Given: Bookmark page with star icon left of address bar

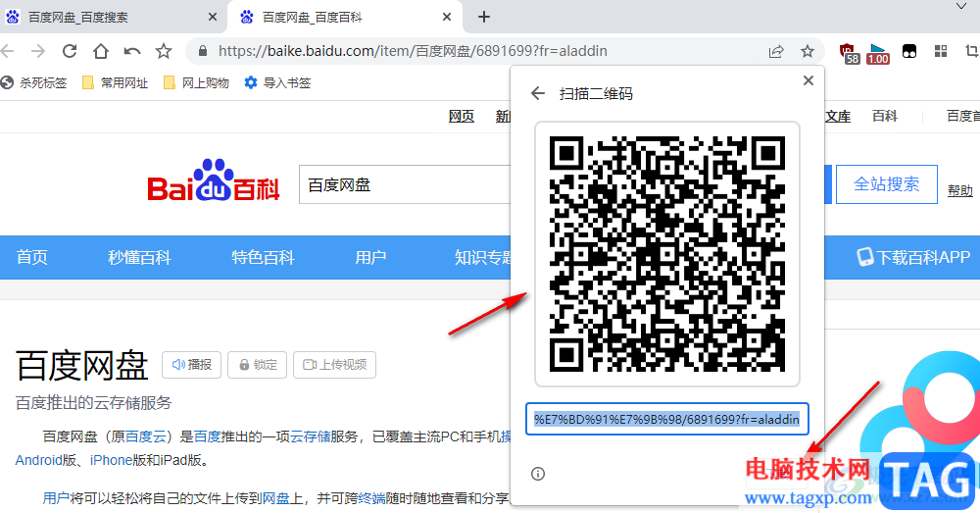Looking at the screenshot, I should click(163, 51).
